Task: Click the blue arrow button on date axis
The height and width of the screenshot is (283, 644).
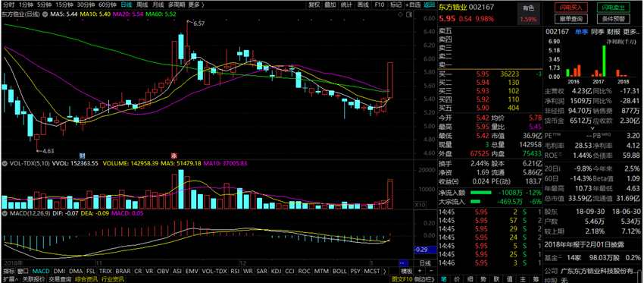Action: coord(402,263)
